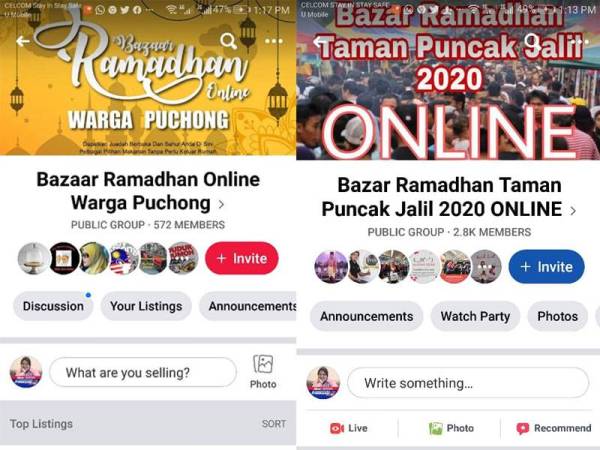This screenshot has width=600, height=450.
Task: Start a Live video in Puncak Jalil group
Action: (x=349, y=428)
